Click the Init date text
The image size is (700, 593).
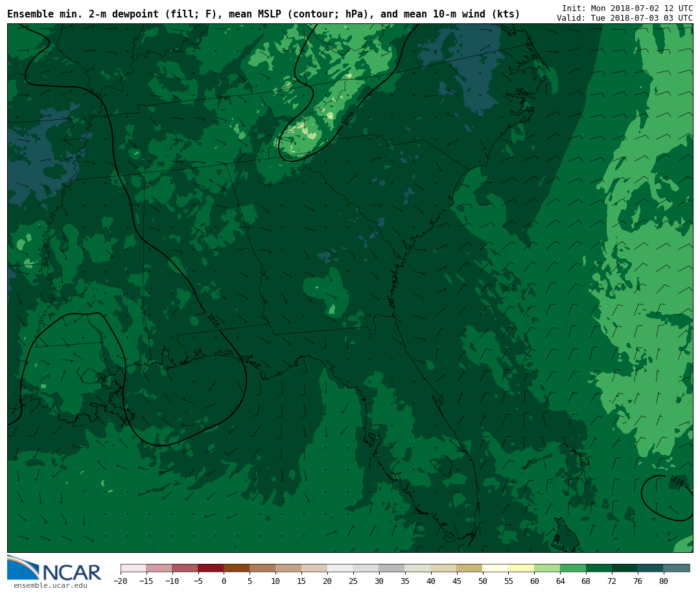pos(627,8)
